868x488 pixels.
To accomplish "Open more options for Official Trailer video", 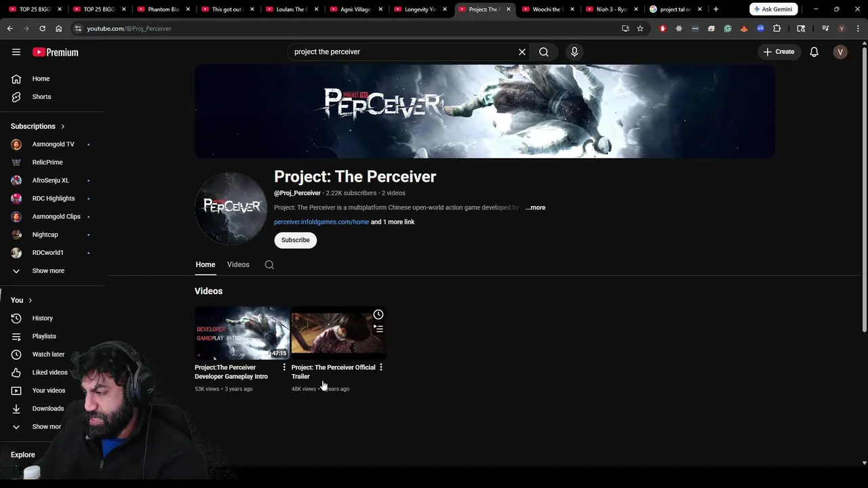I will 381,367.
